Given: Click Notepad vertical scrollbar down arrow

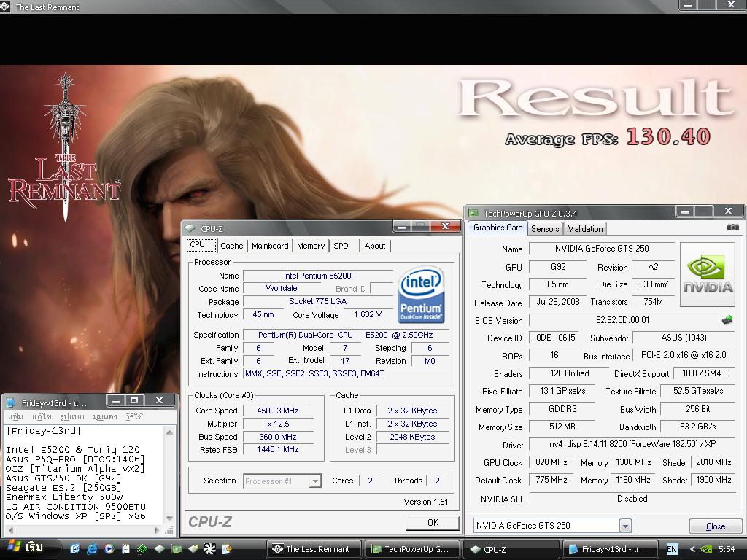Looking at the screenshot, I should [170, 518].
